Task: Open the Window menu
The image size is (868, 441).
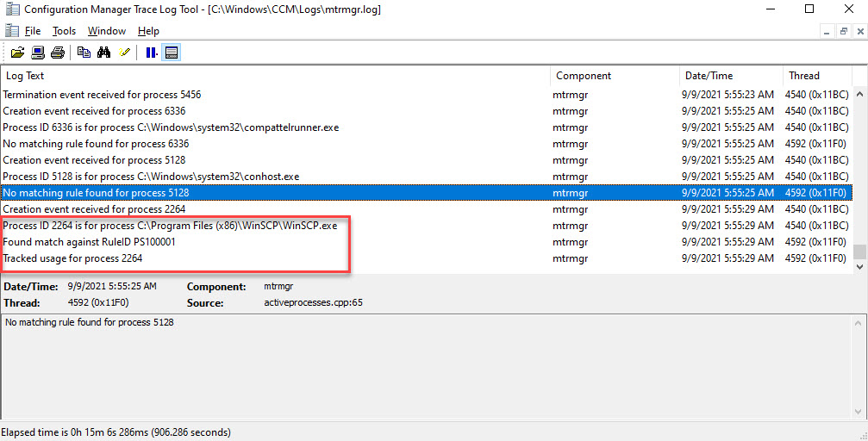Action: click(106, 31)
